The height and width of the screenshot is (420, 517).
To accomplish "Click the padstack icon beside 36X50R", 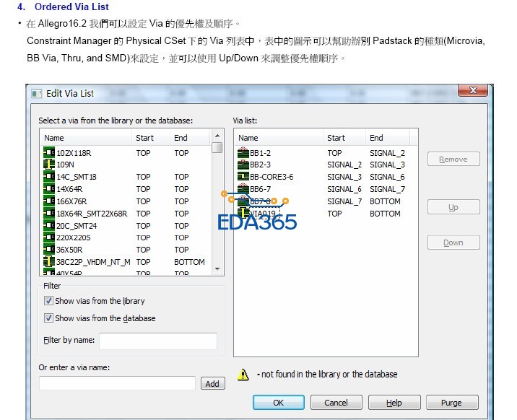I will coord(49,250).
